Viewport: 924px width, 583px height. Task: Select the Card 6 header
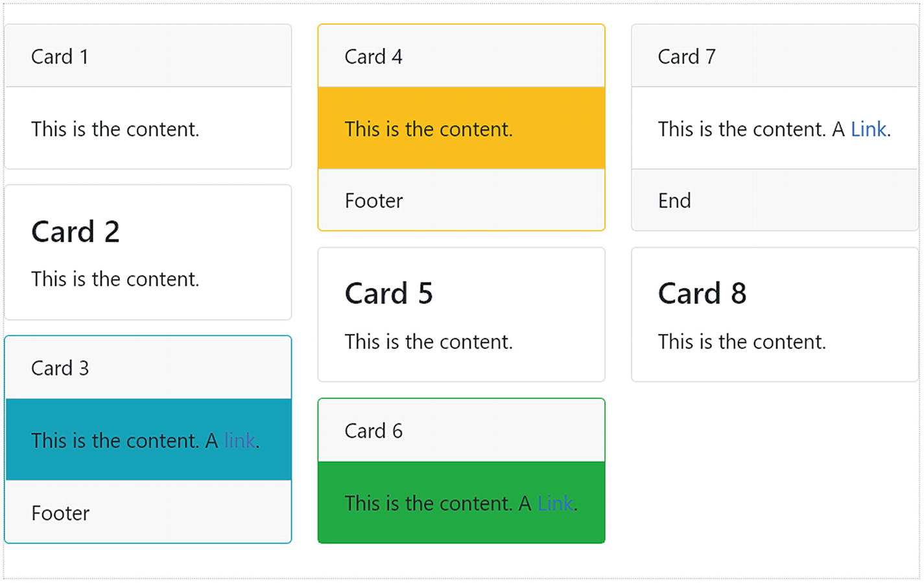(x=373, y=431)
